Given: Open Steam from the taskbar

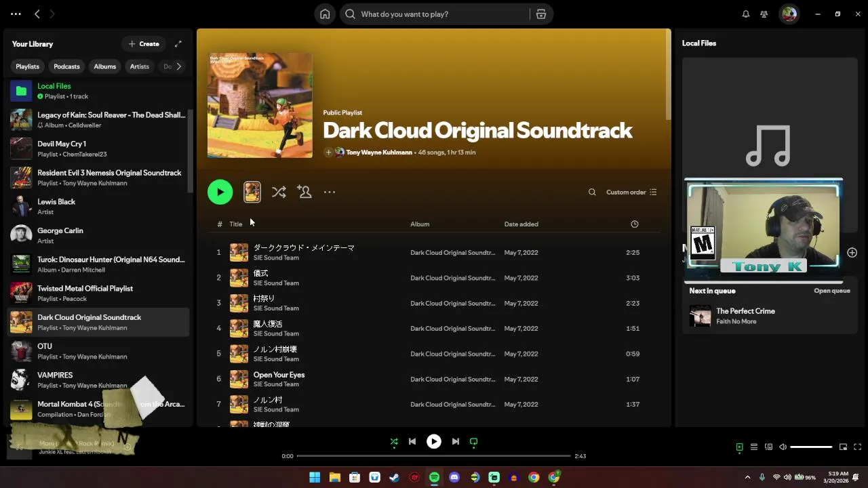Looking at the screenshot, I should 395,477.
